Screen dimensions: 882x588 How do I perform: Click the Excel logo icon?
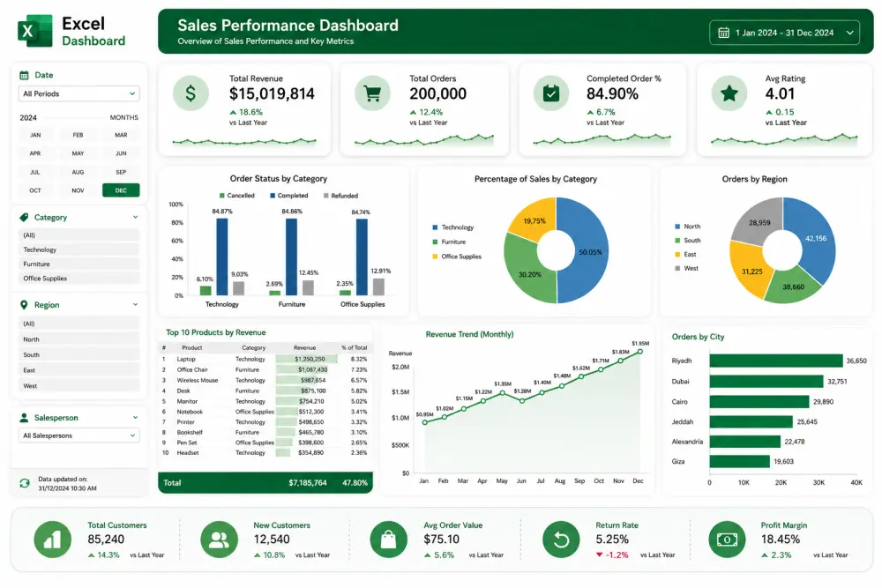[x=35, y=31]
